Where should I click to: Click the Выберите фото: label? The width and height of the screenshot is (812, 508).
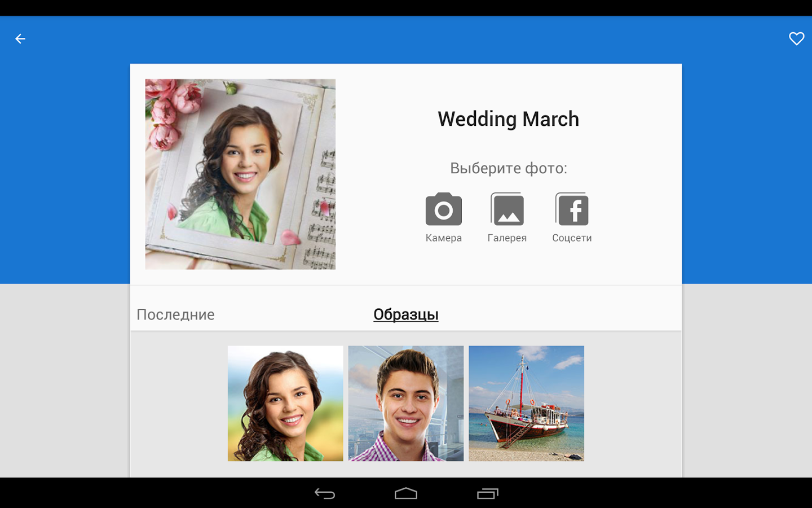tap(509, 168)
